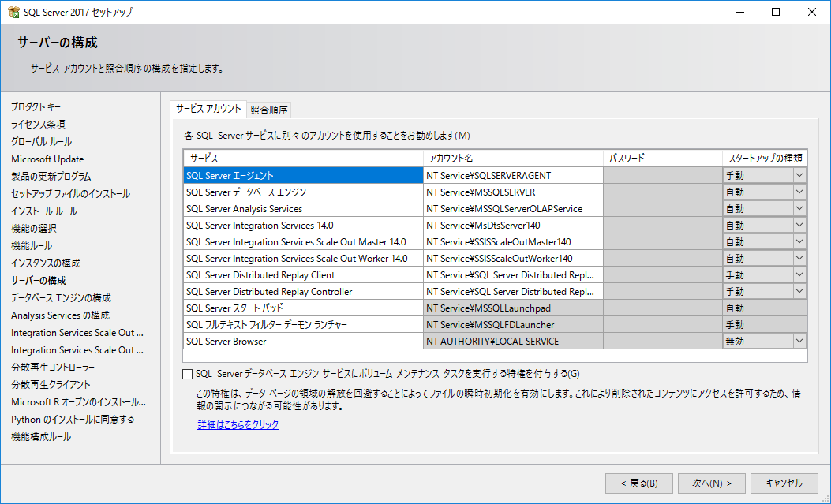Open the 詳細はこちらをクリック link
The image size is (831, 504).
coord(238,424)
